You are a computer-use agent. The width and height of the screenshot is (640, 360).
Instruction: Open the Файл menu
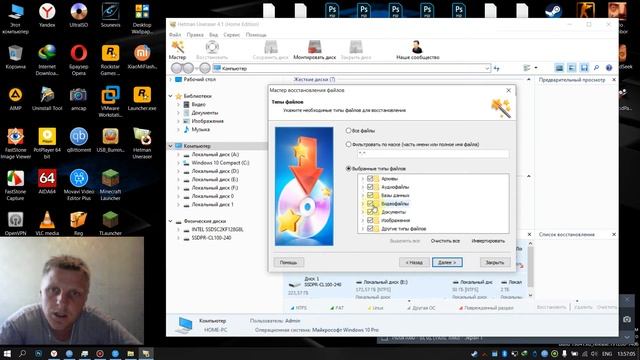[175, 35]
